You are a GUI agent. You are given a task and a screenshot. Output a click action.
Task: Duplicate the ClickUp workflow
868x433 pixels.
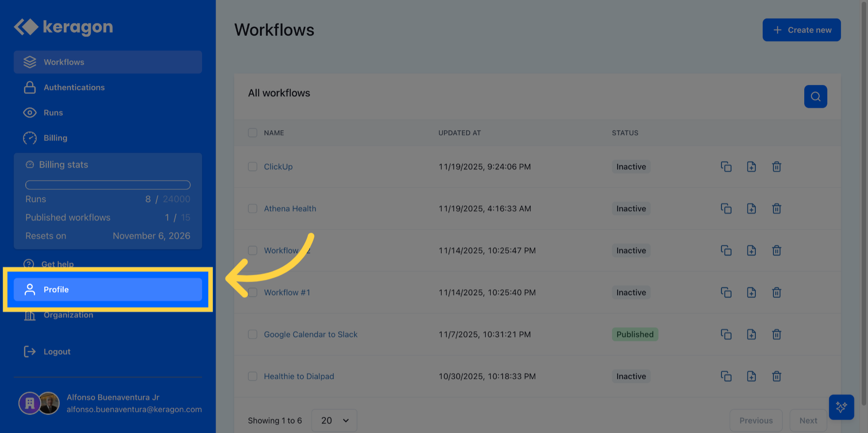click(x=726, y=167)
